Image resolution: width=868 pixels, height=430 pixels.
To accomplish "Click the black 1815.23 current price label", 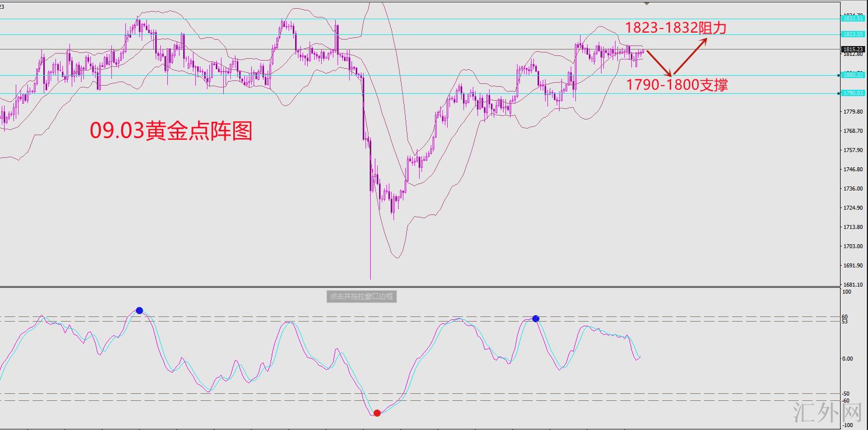I will click(852, 50).
